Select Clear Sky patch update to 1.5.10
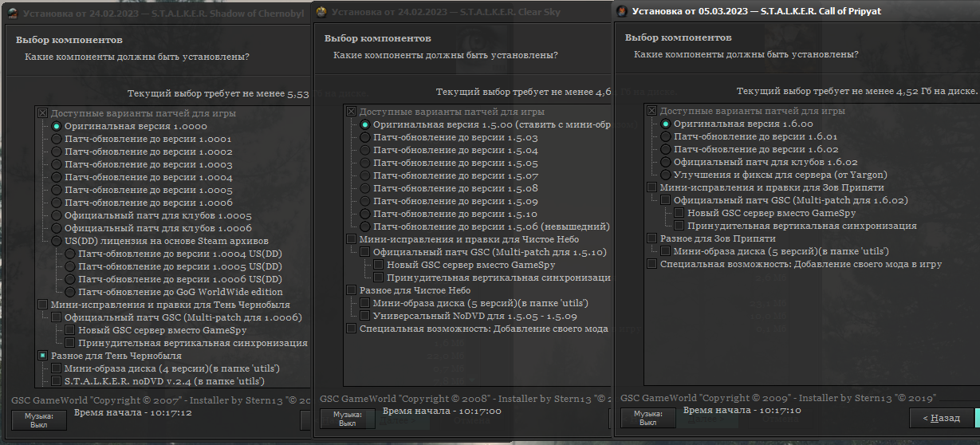980x445 pixels. pyautogui.click(x=365, y=214)
